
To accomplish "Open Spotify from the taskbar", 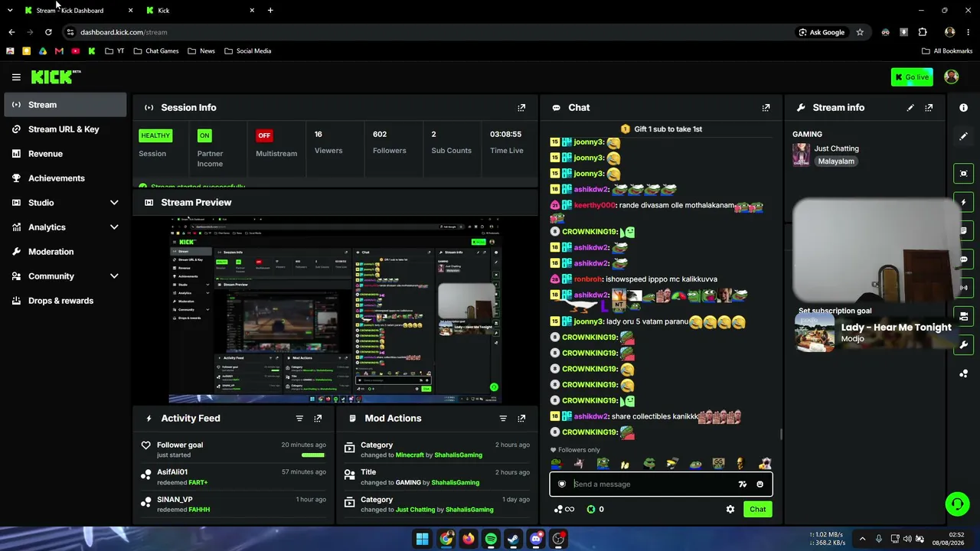I will pos(491,539).
